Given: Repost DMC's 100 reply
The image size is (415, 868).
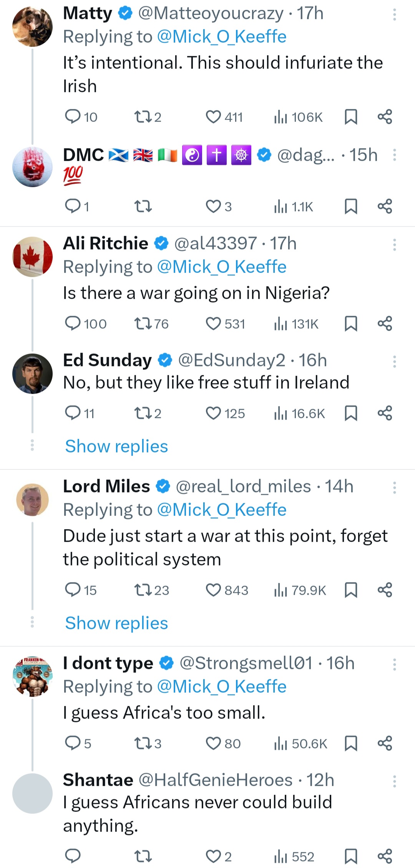Looking at the screenshot, I should coord(143,207).
